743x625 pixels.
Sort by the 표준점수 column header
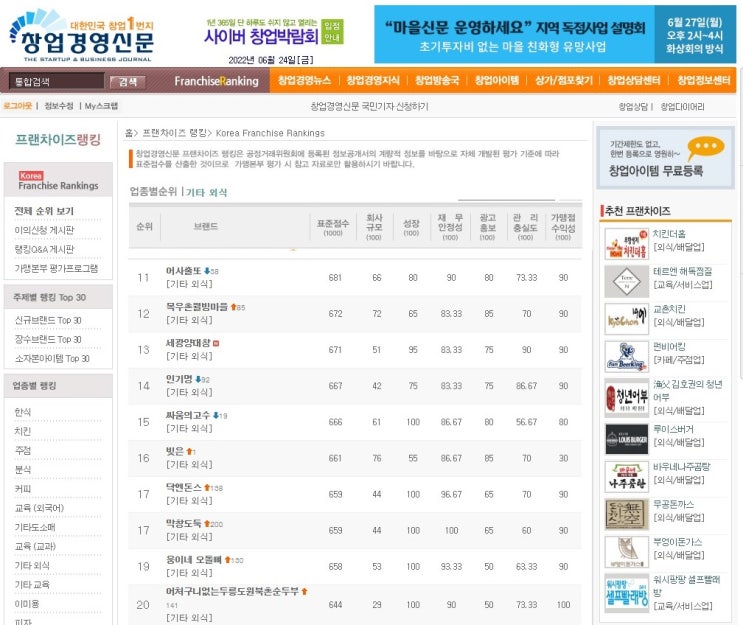click(333, 227)
